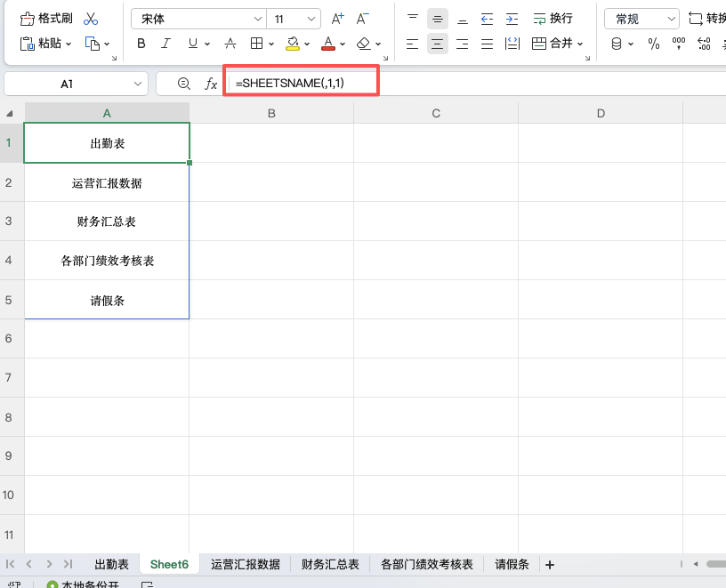
Task: Click the Paste (粘贴) button
Action: (40, 44)
